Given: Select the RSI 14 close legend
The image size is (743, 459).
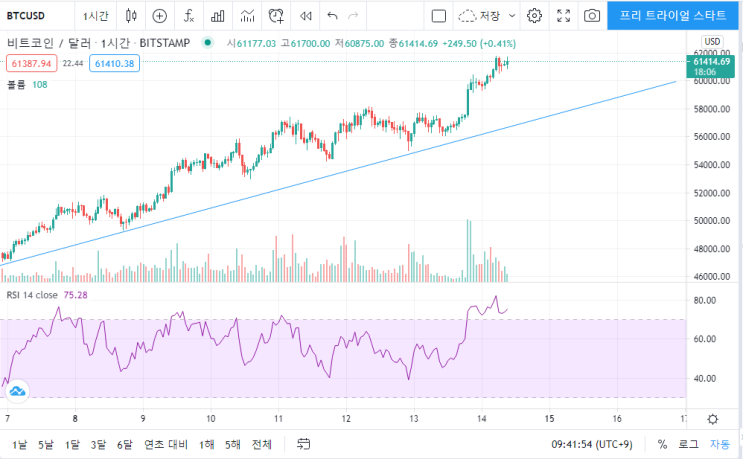Looking at the screenshot, I should (32, 295).
